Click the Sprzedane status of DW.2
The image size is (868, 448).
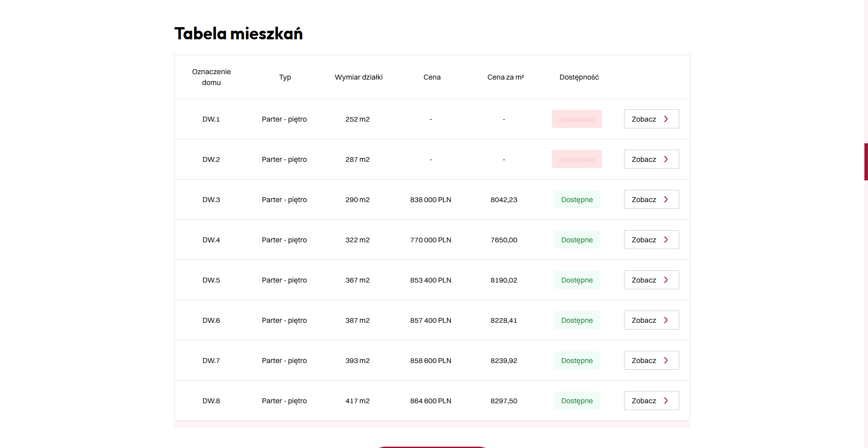577,159
